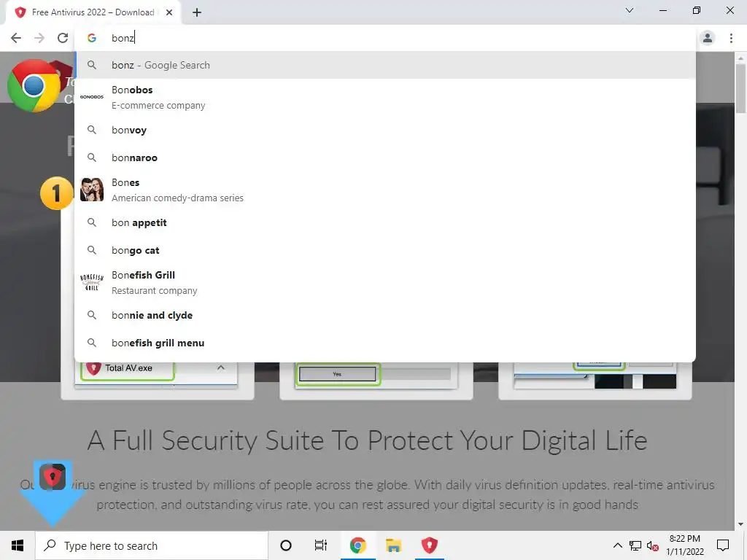Open the Windows Start menu
The image size is (747, 560).
coord(18,545)
